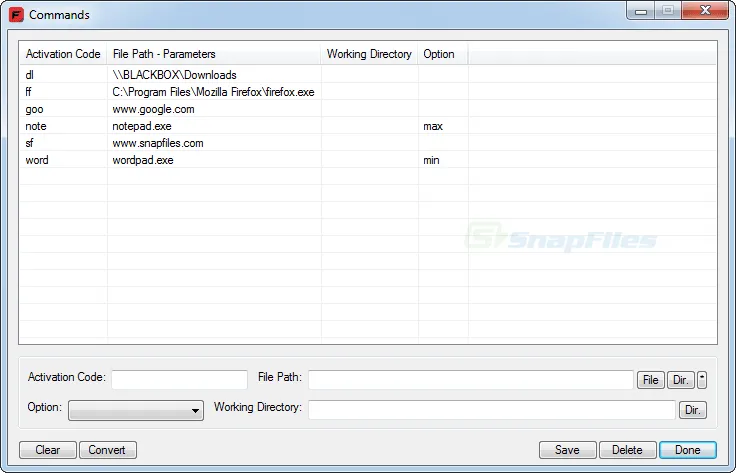Image resolution: width=736 pixels, height=473 pixels.
Task: Select the 'sf' activation code row
Action: (x=29, y=143)
